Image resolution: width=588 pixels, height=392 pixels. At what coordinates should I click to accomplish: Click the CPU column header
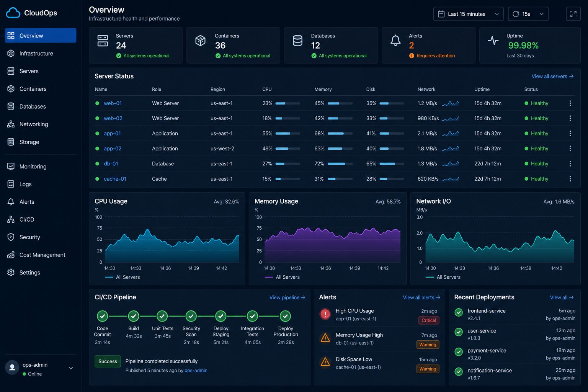(x=267, y=89)
